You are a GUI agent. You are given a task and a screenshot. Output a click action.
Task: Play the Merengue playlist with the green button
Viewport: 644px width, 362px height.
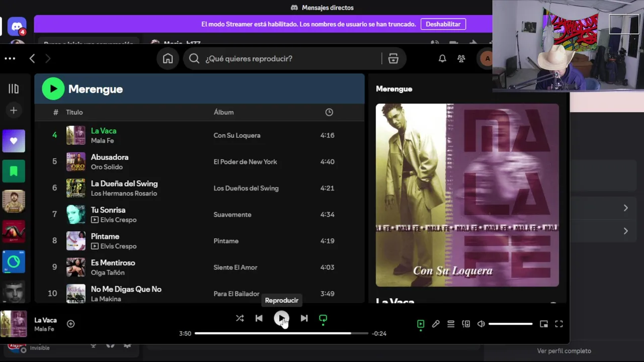point(53,89)
